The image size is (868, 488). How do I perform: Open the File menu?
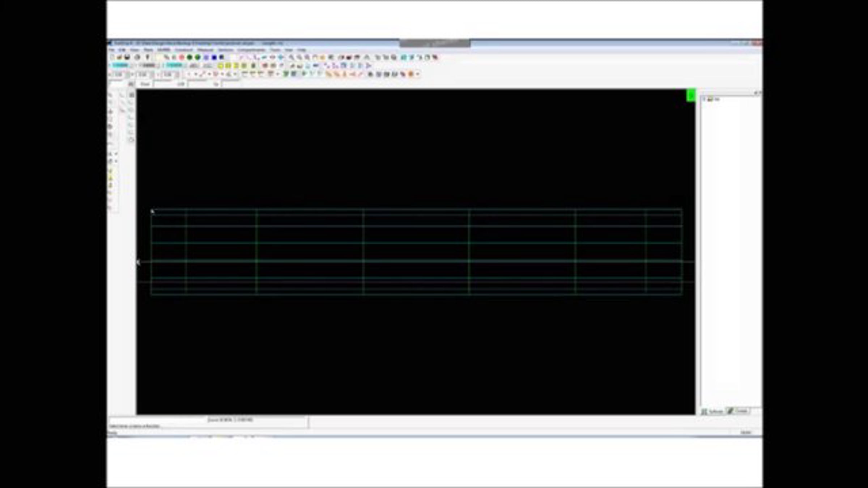(x=111, y=50)
